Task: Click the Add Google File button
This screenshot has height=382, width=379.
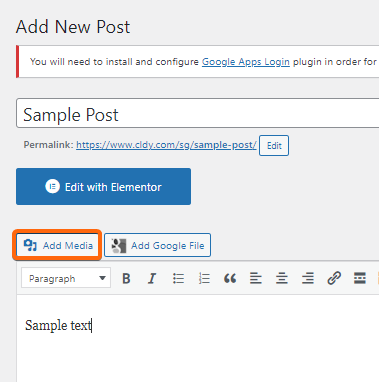Action: click(x=157, y=245)
